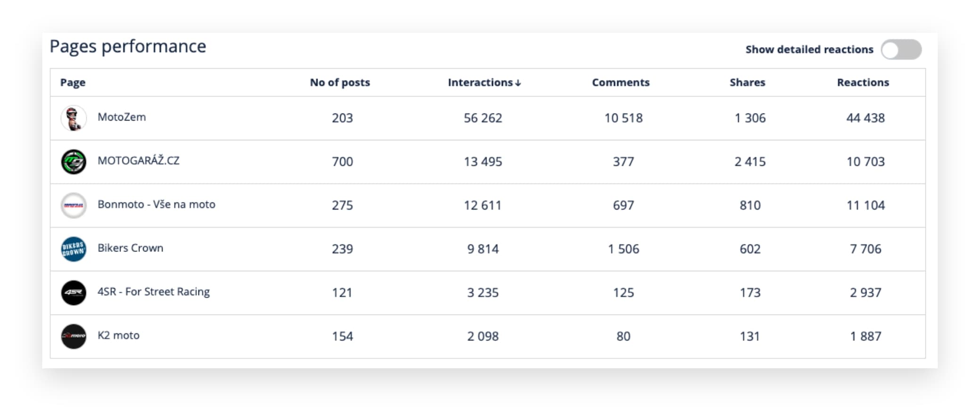980x420 pixels.
Task: Click the 4SR black logo icon
Action: (73, 292)
